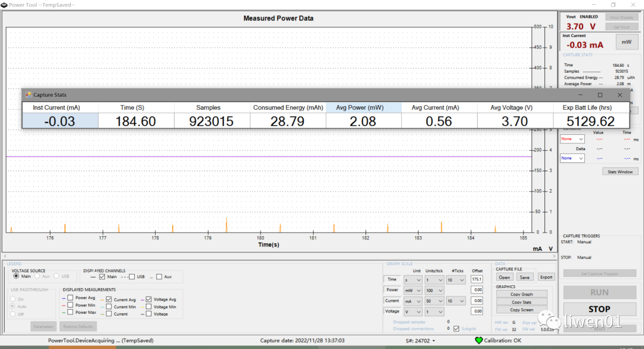
Task: Select the Main voltage source radio button
Action: click(16, 276)
